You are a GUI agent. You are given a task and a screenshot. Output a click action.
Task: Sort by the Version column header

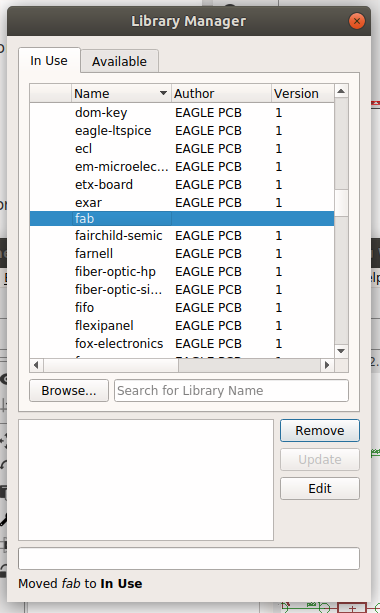pos(303,93)
